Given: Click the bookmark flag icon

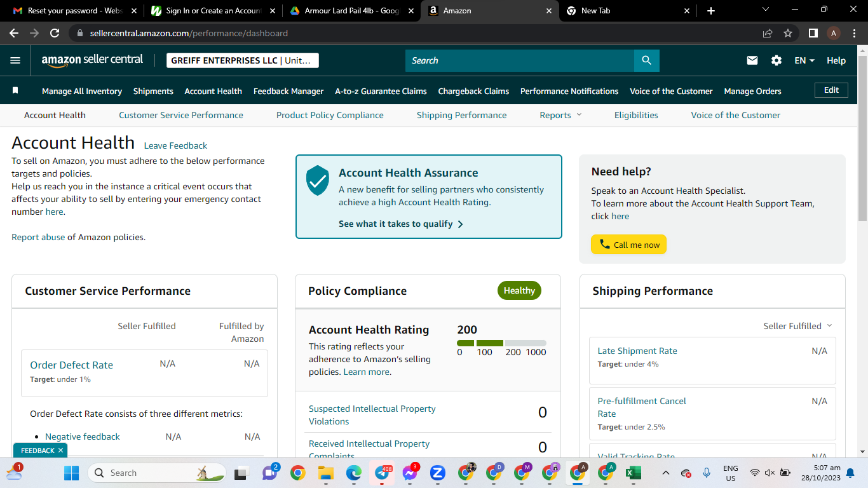Looking at the screenshot, I should (x=15, y=91).
